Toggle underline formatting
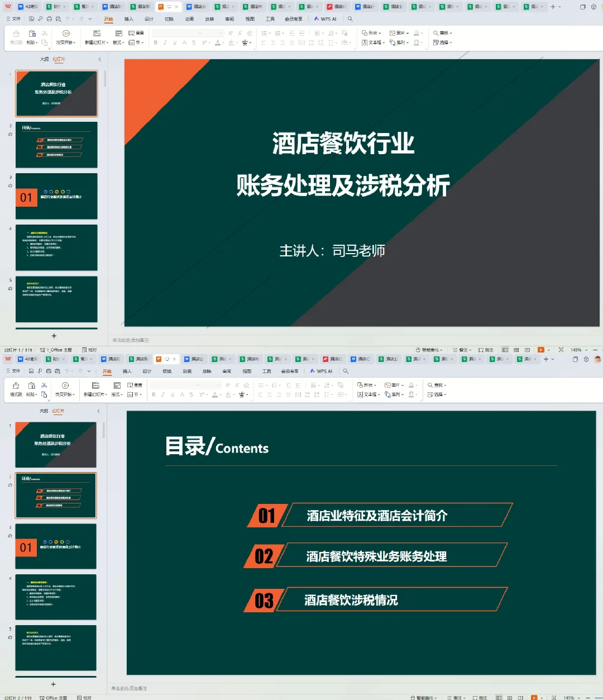Screen dimensions: 603x700 (x=174, y=42)
